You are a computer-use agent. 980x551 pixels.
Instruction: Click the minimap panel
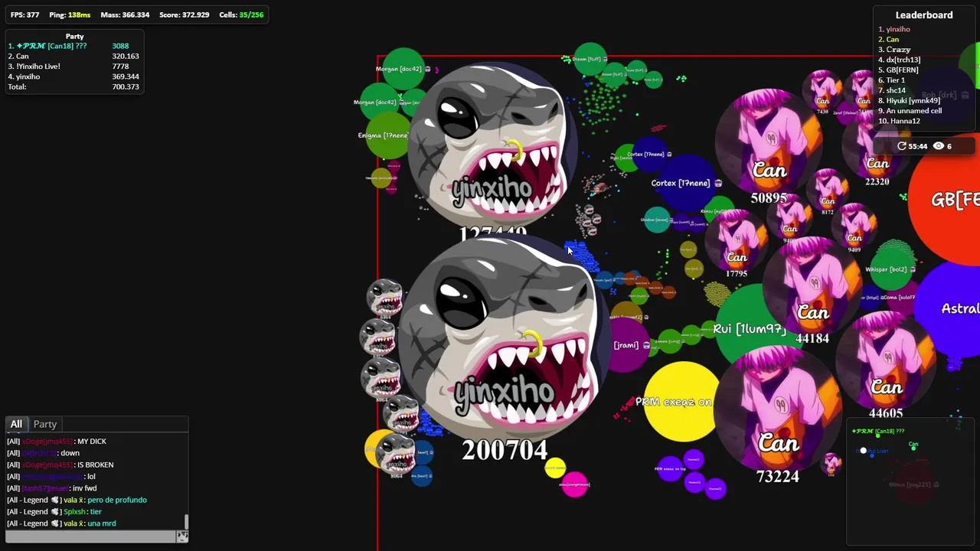click(x=910, y=481)
